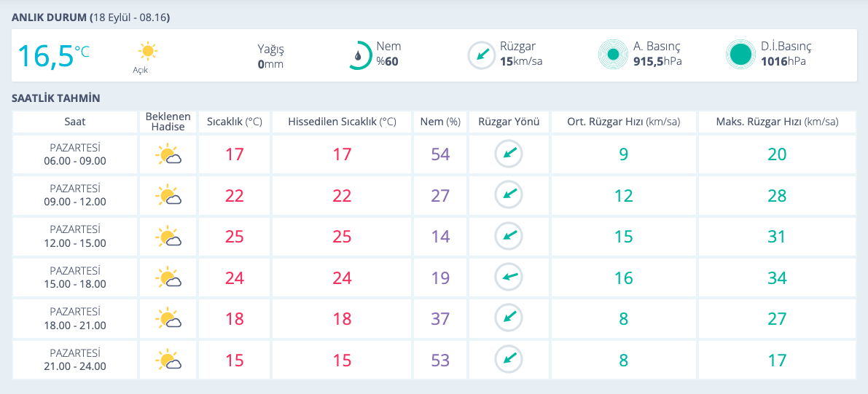The height and width of the screenshot is (394, 868).
Task: Click partly cloudy icon for 12.00 - 15.00
Action: click(x=168, y=237)
